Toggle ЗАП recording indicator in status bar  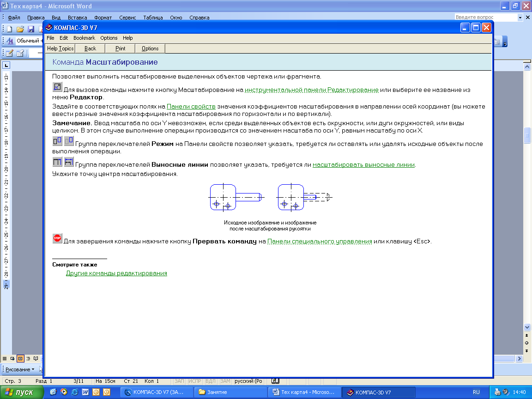pos(180,381)
